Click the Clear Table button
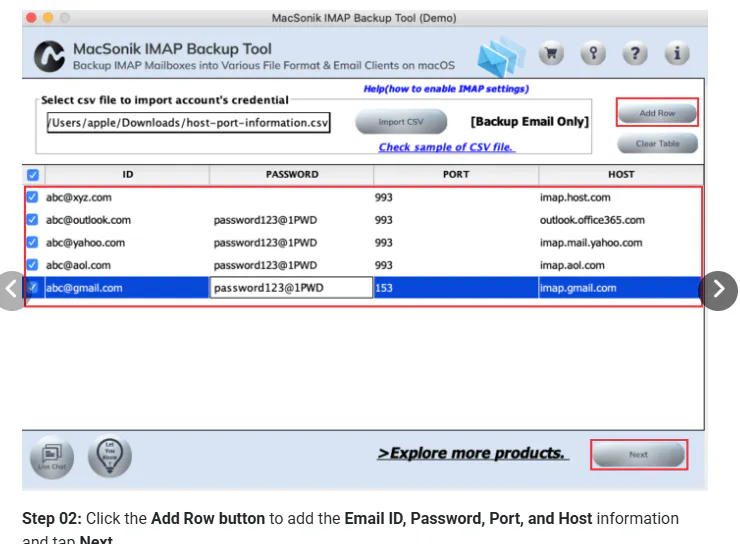The height and width of the screenshot is (544, 740). [657, 143]
